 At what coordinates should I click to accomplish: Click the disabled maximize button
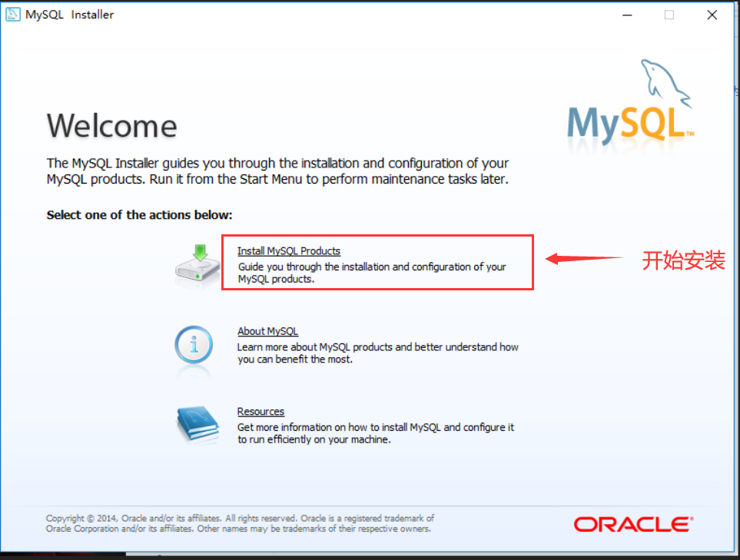[669, 15]
